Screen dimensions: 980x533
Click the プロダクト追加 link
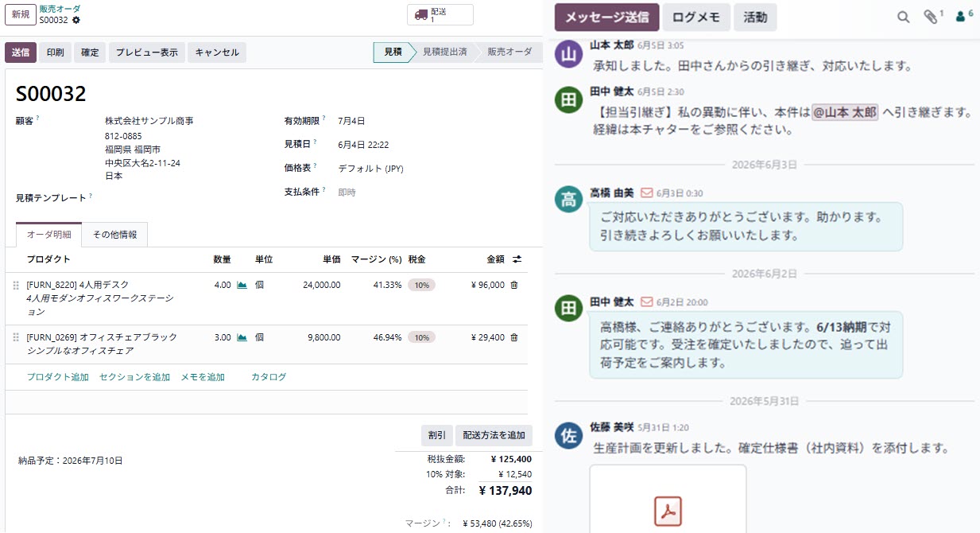[58, 377]
